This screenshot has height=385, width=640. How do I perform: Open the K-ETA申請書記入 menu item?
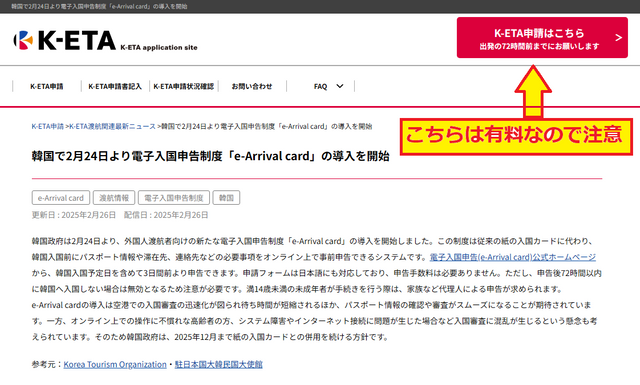coord(115,86)
